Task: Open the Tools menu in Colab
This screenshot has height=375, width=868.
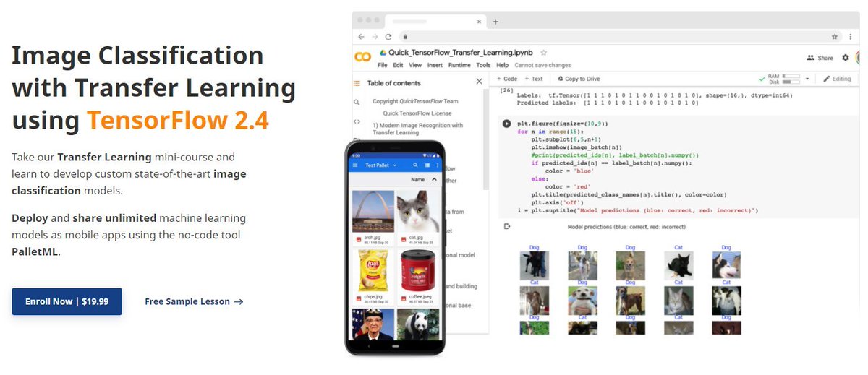Action: tap(483, 65)
